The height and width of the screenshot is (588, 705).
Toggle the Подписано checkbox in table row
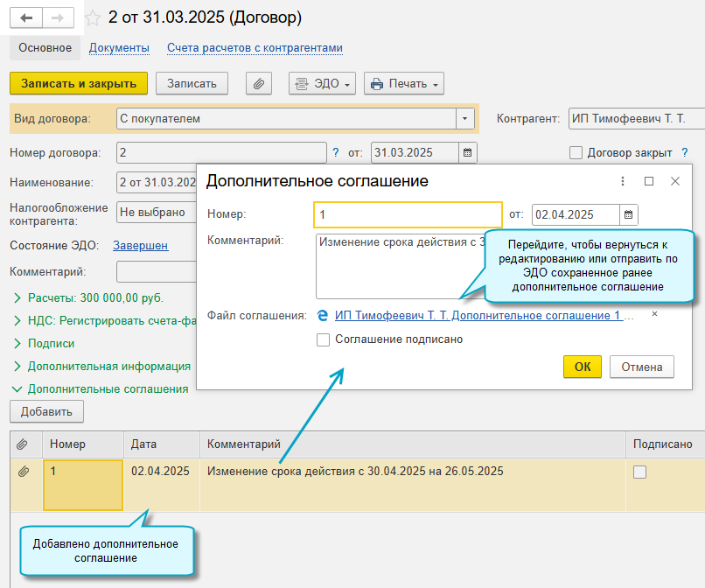(x=639, y=472)
